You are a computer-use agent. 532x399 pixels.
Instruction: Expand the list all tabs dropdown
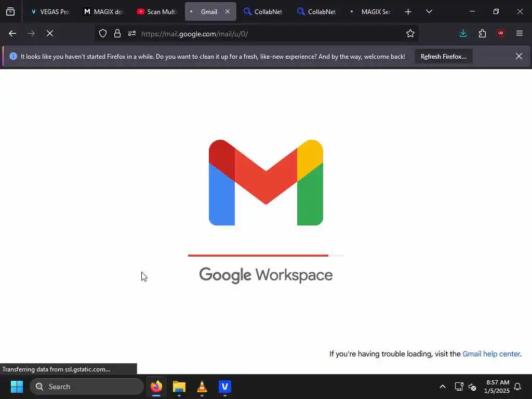coord(429,11)
